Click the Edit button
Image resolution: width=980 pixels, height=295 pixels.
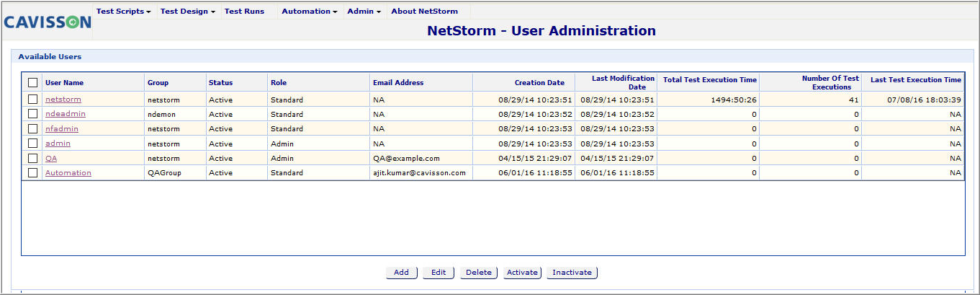[439, 273]
